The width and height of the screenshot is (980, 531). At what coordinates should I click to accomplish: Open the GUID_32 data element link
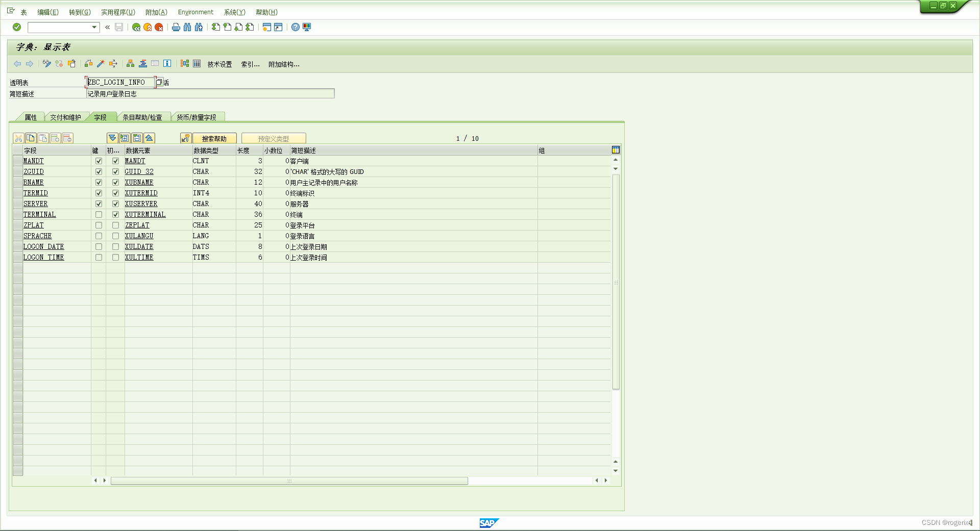tap(139, 172)
